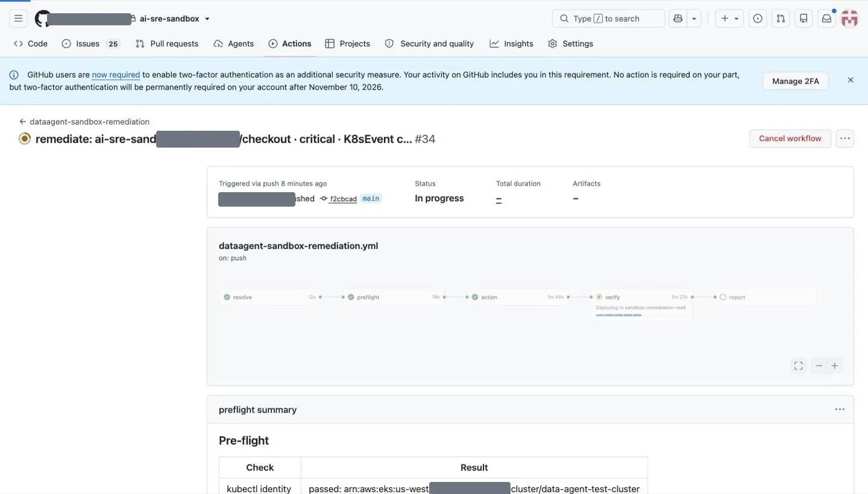
Task: Open workflow run more options menu
Action: coord(845,139)
